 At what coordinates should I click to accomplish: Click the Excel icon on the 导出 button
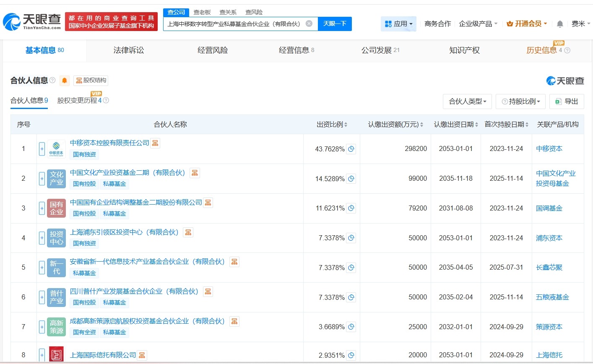[x=558, y=101]
